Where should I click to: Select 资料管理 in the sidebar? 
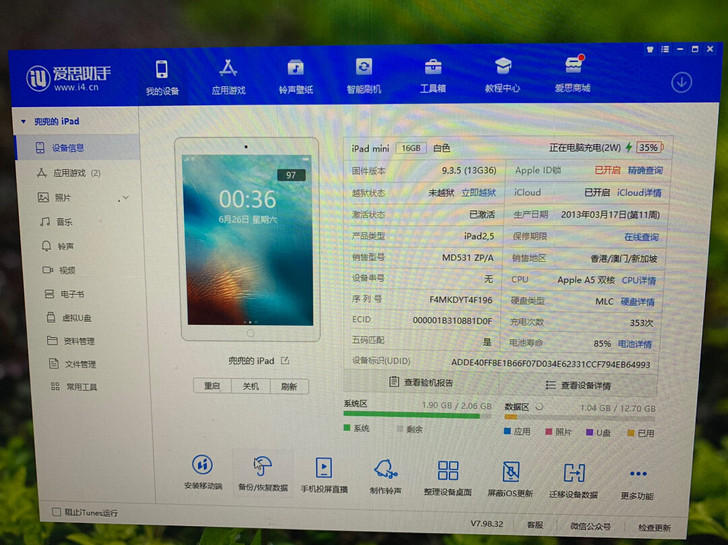pyautogui.click(x=71, y=341)
